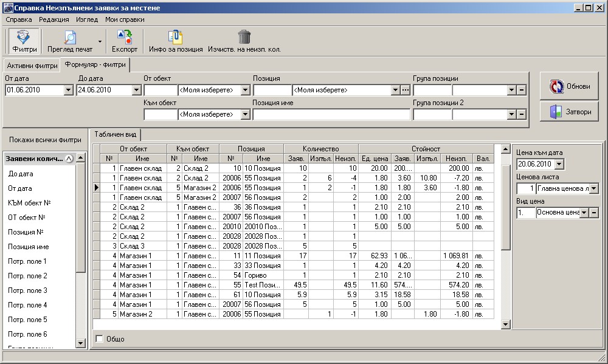Expand the Ценова листа combo box
Viewport: 608px width, 364px height.
point(593,188)
